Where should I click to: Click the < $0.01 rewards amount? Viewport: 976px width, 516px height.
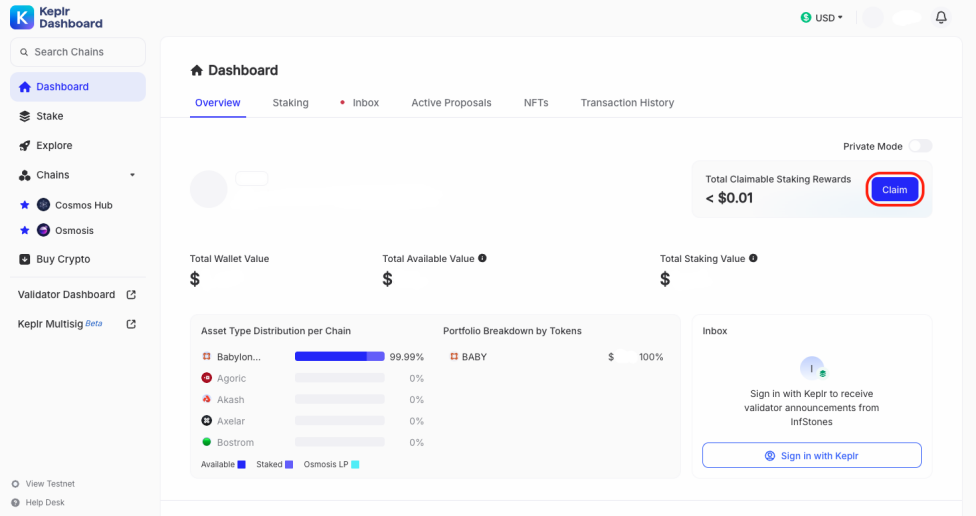729,198
